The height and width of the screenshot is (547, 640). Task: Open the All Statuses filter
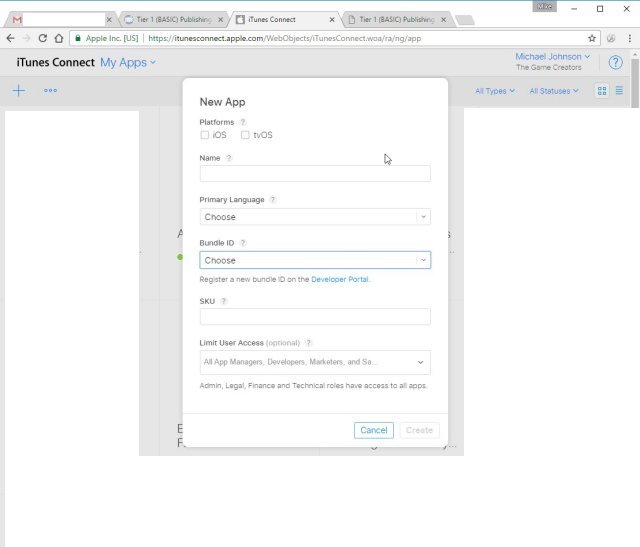(x=554, y=91)
